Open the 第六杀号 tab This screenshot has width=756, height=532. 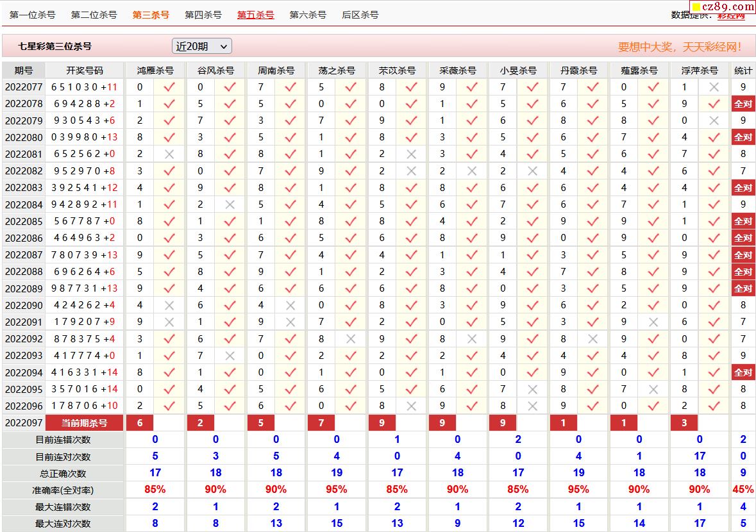(x=308, y=15)
